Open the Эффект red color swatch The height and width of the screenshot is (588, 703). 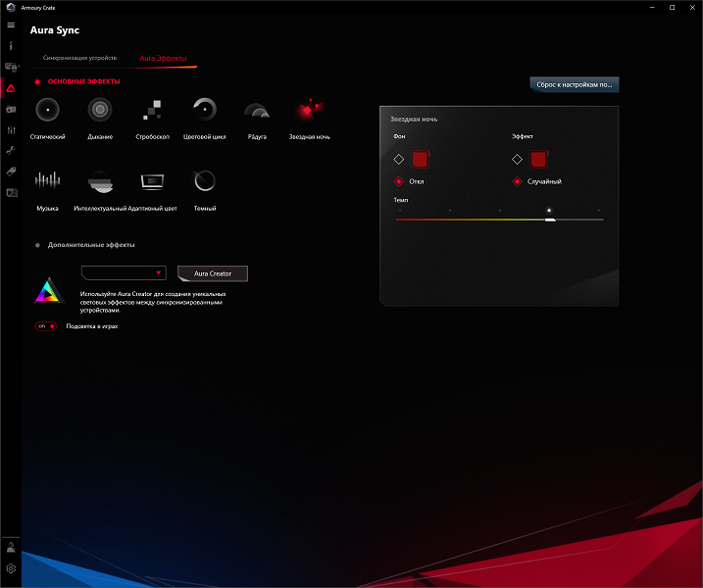coord(538,159)
